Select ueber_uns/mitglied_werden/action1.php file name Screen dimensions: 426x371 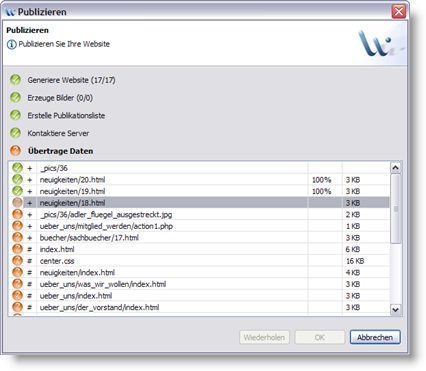click(x=106, y=226)
